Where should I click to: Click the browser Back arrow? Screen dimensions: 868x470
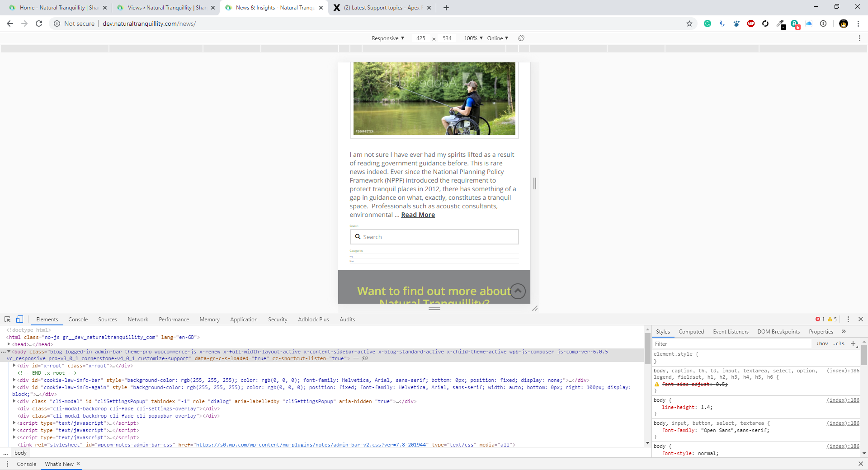point(10,23)
